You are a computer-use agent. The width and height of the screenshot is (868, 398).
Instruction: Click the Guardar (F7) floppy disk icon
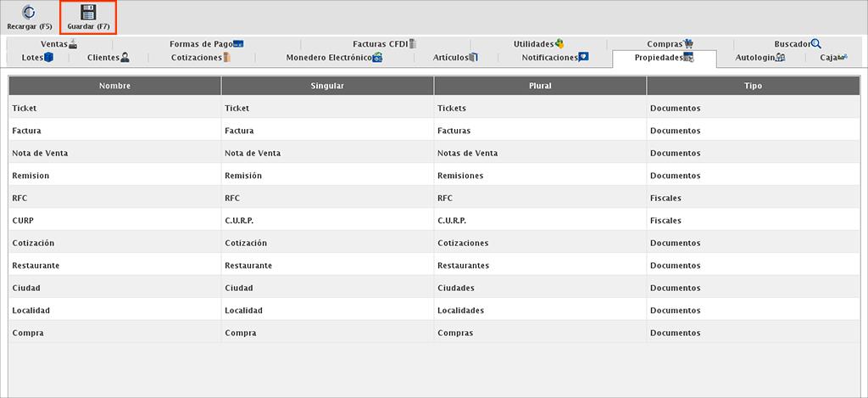pyautogui.click(x=88, y=13)
